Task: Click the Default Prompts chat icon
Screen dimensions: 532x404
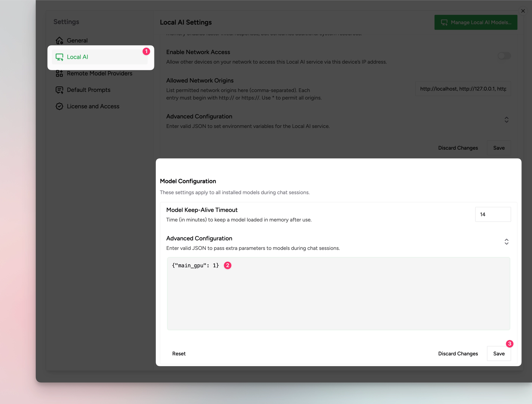Action: pos(59,90)
